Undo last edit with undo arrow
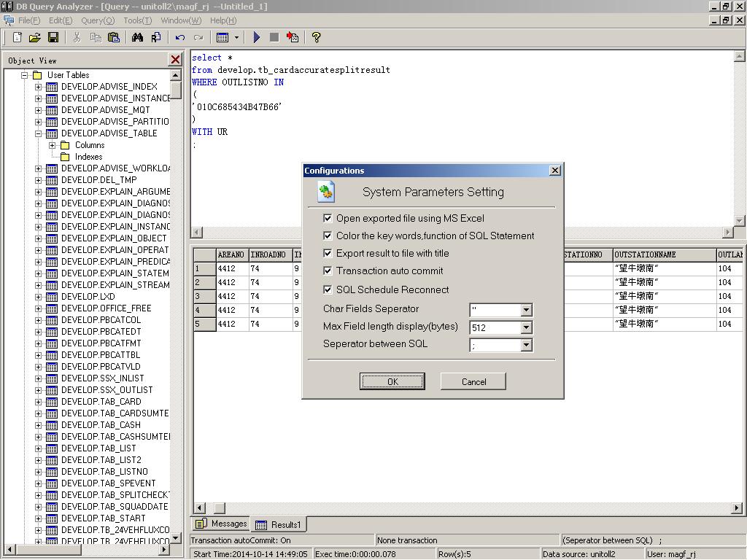This screenshot has width=747, height=560. pyautogui.click(x=180, y=37)
